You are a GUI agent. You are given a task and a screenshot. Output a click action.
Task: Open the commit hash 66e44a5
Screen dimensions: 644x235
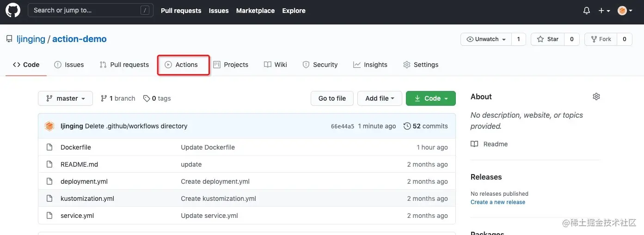(343, 126)
